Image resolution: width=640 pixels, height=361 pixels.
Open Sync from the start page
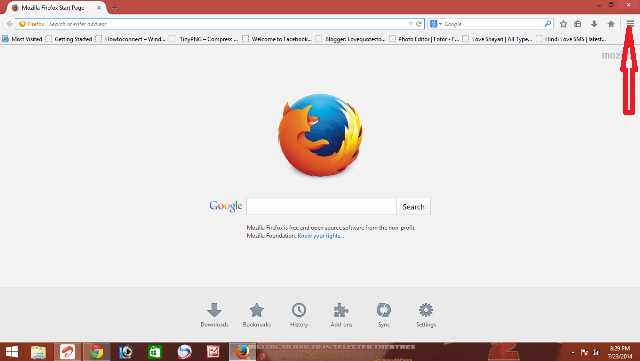click(x=384, y=315)
